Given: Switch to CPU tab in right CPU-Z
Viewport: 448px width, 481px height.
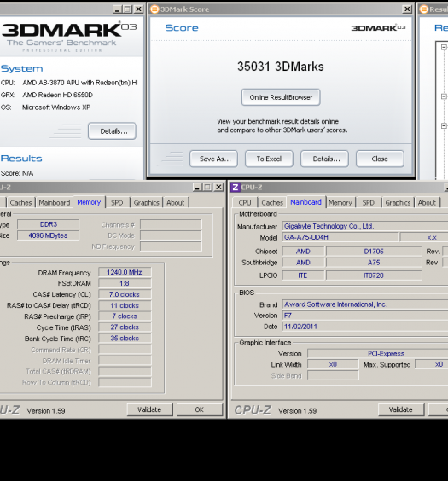Looking at the screenshot, I should (x=245, y=202).
